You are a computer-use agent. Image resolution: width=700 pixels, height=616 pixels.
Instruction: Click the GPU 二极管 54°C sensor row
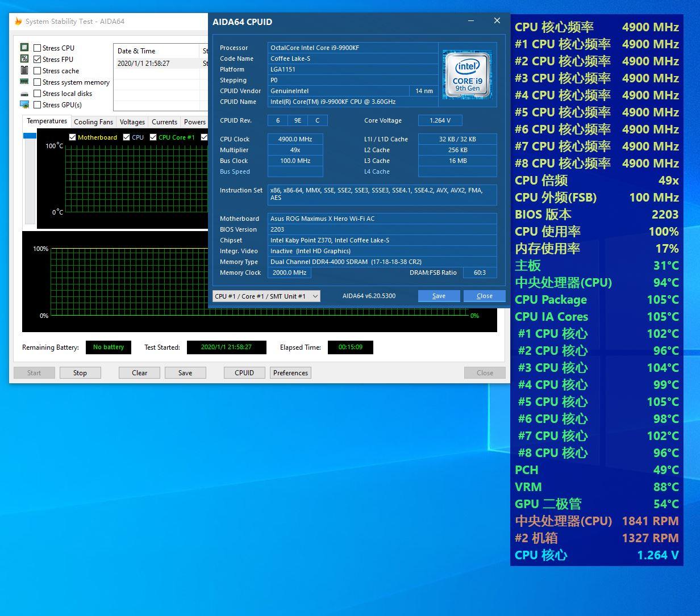coord(597,504)
